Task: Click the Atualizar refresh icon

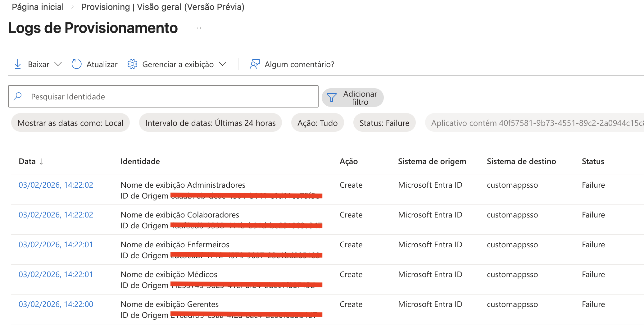Action: tap(76, 64)
